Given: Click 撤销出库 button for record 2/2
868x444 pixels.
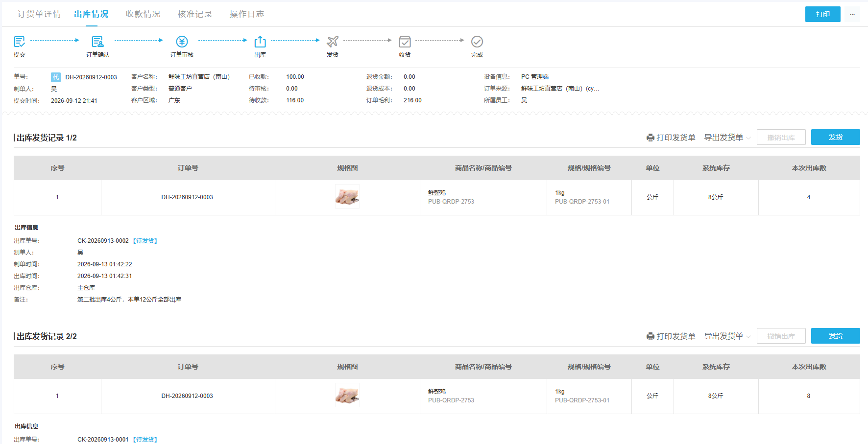Looking at the screenshot, I should (x=781, y=336).
